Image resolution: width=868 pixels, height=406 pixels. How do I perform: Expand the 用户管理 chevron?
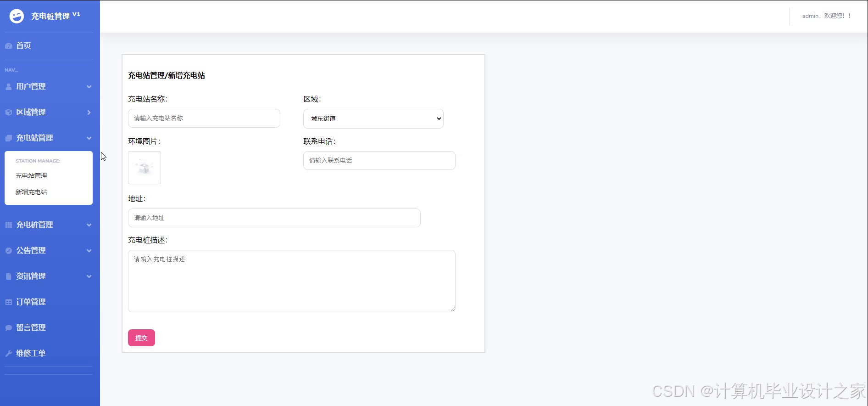click(x=89, y=86)
